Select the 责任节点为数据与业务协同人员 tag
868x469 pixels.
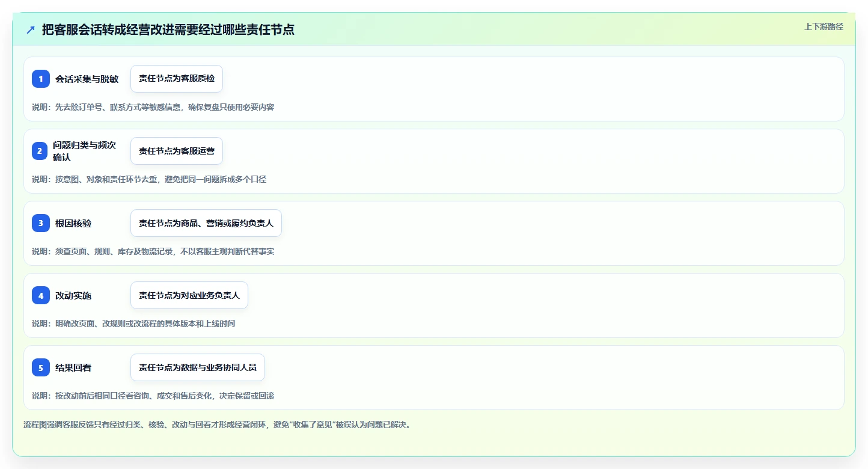(x=198, y=367)
